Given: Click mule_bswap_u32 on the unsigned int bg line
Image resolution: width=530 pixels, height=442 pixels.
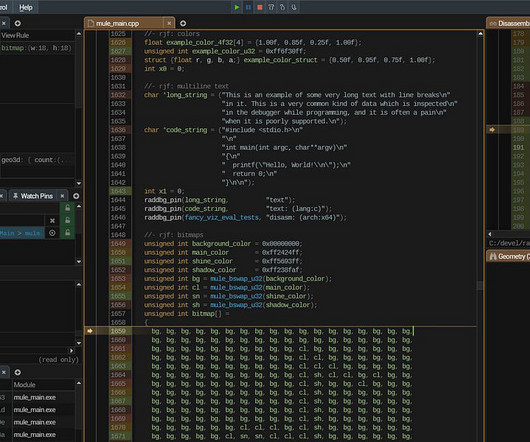Looking at the screenshot, I should 236,279.
